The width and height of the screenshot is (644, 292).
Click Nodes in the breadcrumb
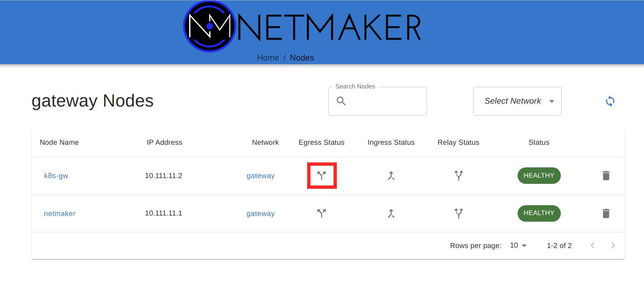tap(302, 58)
